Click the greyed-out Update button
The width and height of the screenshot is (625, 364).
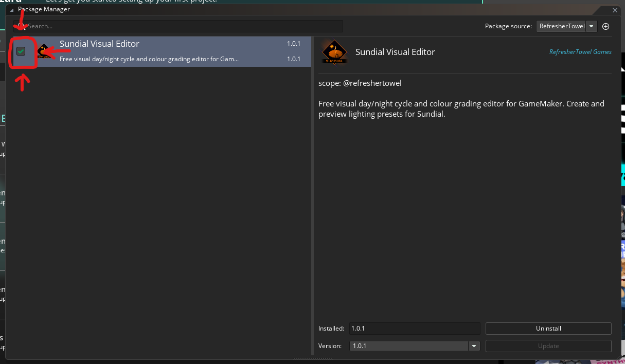click(x=548, y=346)
